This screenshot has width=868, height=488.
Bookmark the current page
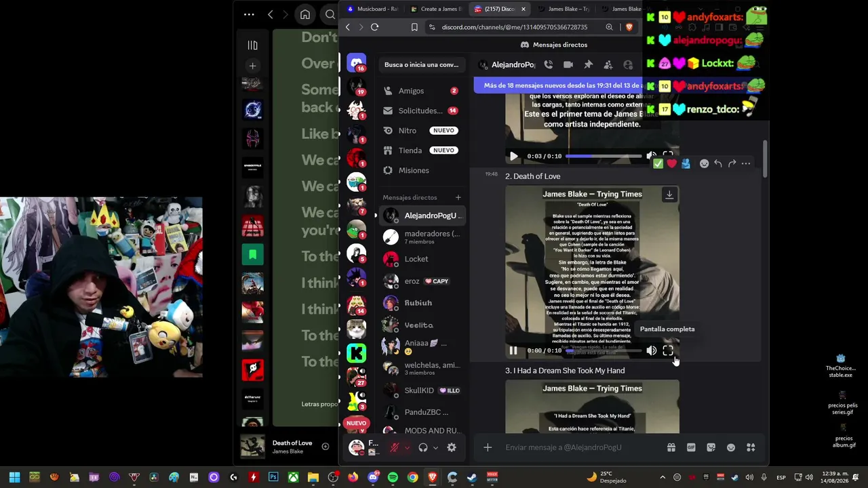coord(414,27)
